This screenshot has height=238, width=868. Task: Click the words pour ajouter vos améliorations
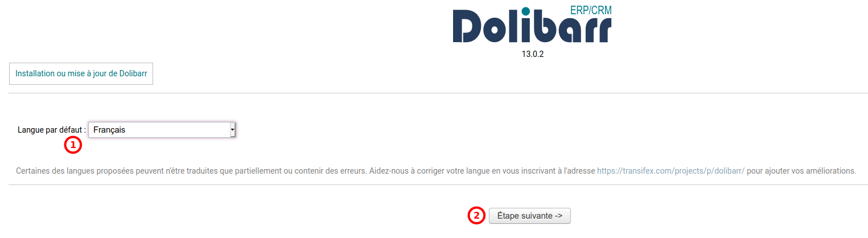click(x=801, y=171)
